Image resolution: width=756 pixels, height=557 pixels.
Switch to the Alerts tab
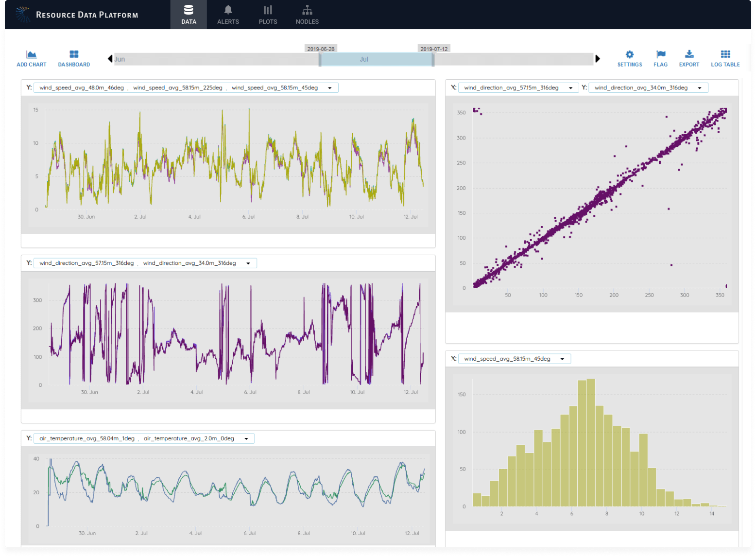[x=228, y=15]
